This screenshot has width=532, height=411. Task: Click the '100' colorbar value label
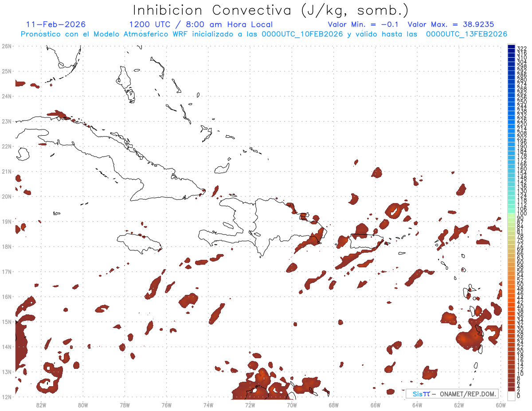(521, 213)
